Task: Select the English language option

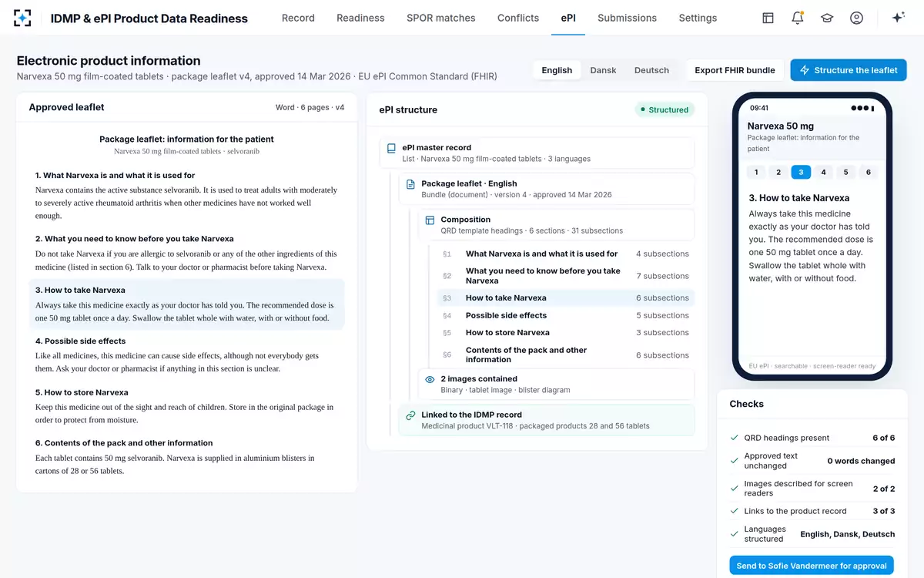Action: (557, 70)
